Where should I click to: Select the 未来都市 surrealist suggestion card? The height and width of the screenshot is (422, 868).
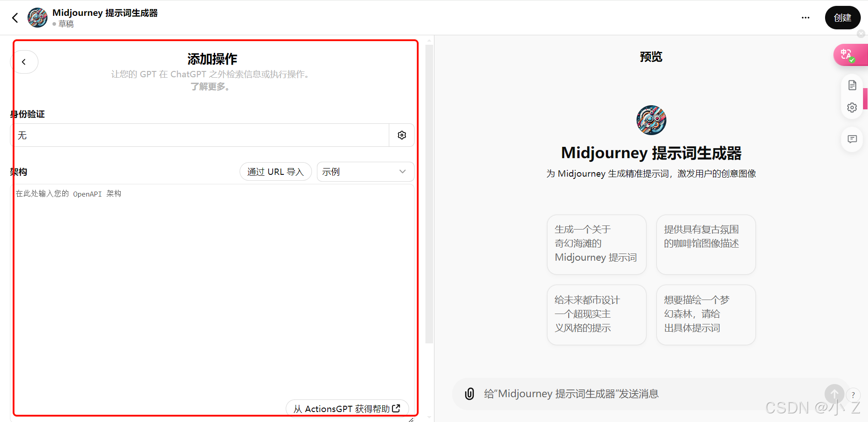(x=597, y=315)
